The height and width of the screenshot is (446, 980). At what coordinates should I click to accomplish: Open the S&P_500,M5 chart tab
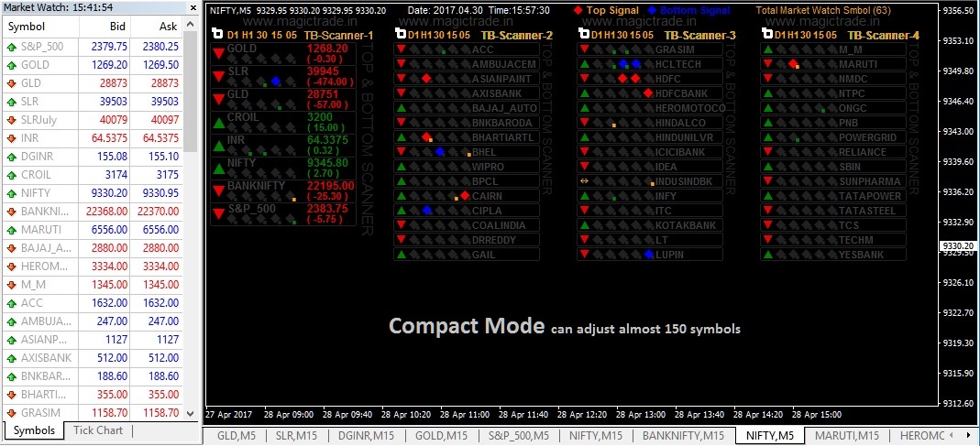[x=519, y=435]
